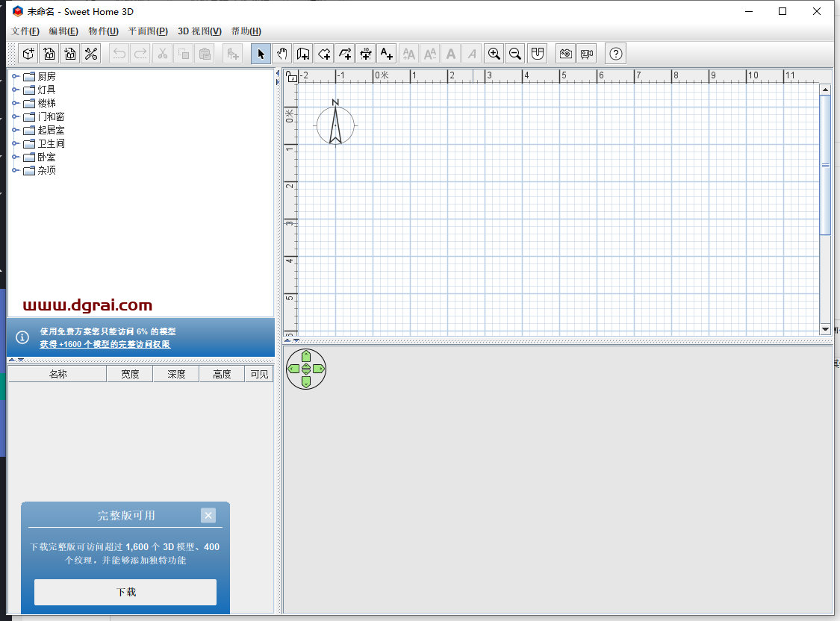Viewport: 840px width, 621px height.
Task: Toggle the magnetism magnet button
Action: [x=537, y=54]
